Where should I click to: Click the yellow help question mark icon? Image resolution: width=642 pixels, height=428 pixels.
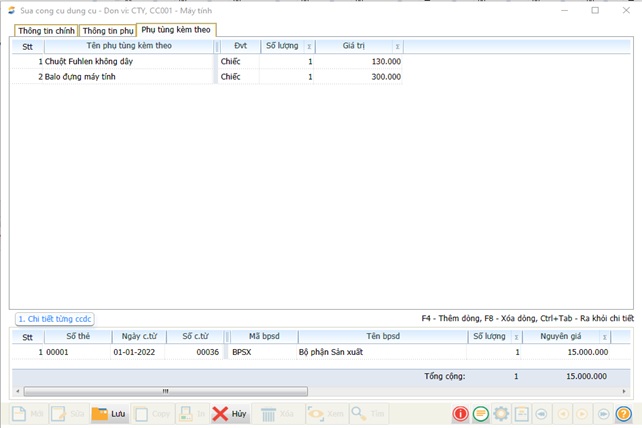624,413
